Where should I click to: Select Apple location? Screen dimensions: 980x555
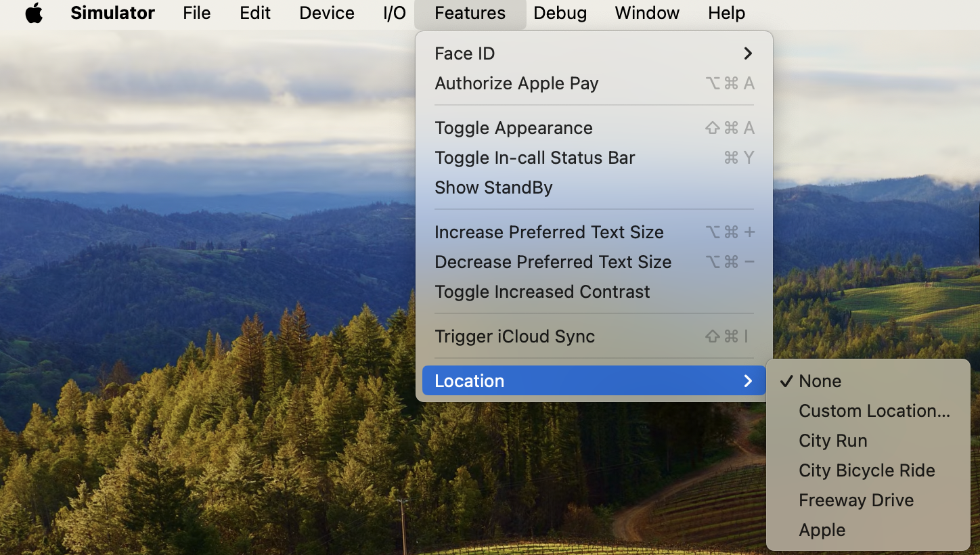click(x=868, y=529)
